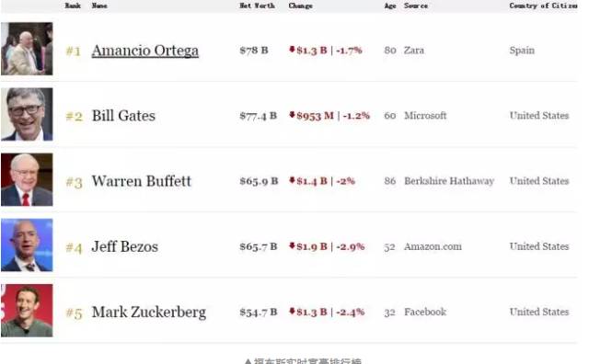589x364 pixels.
Task: Click the Name column header
Action: pyautogui.click(x=99, y=6)
